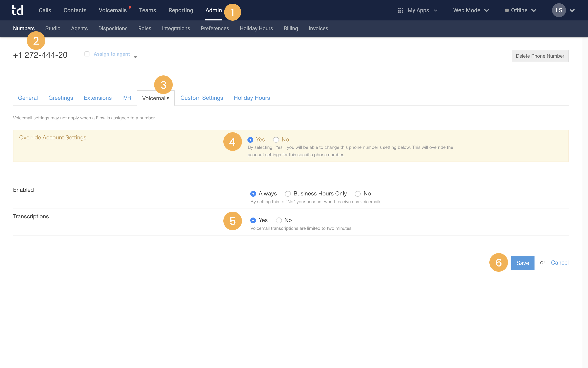Screen dimensions: 588x368
Task: Set Enabled to Business Hours Only
Action: [288, 194]
